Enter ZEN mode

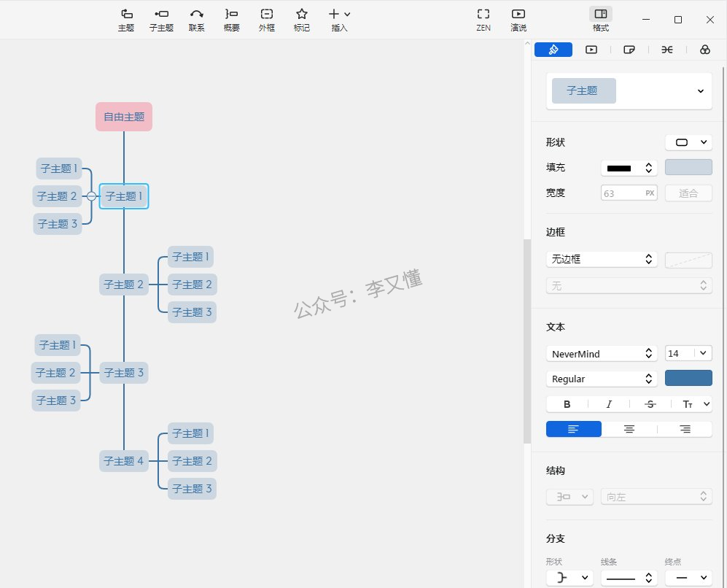pos(483,19)
